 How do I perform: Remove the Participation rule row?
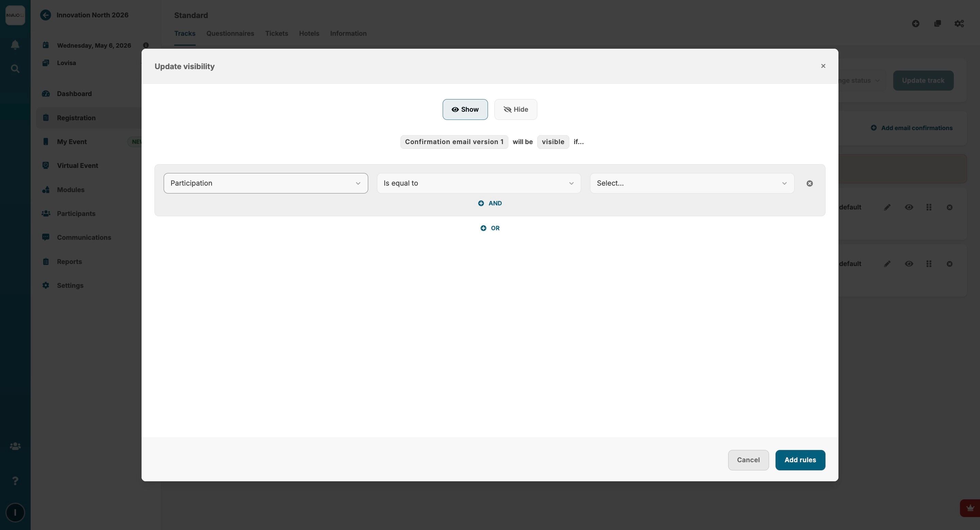pos(810,184)
